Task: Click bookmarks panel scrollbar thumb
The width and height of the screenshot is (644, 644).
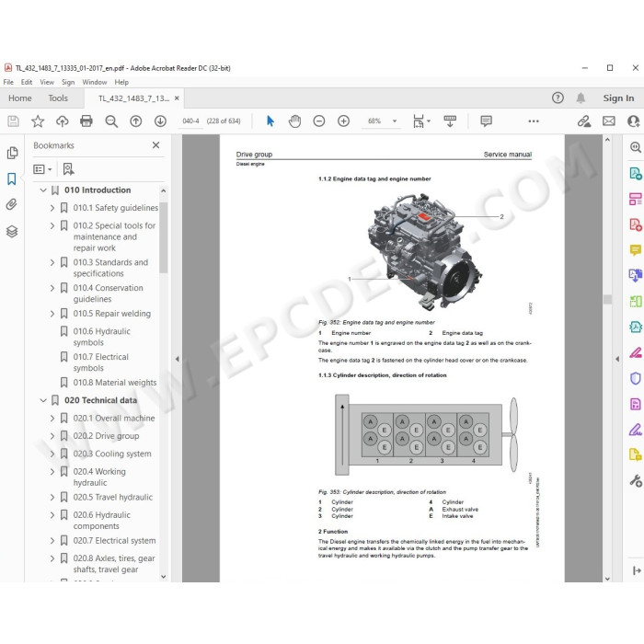Action: pos(164,237)
